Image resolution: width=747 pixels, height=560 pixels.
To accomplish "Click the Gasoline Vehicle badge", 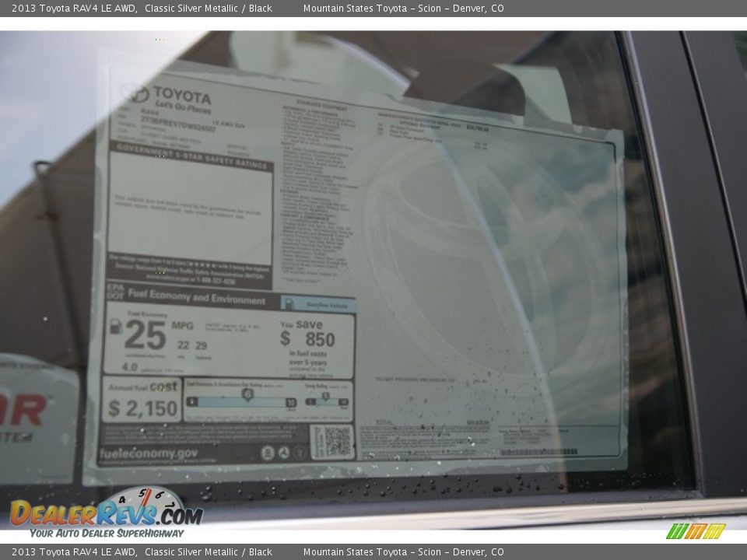I will click(x=318, y=304).
